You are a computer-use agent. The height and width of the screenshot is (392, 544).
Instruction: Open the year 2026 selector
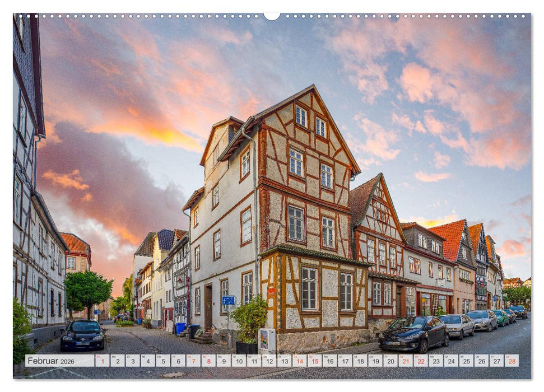(67, 360)
